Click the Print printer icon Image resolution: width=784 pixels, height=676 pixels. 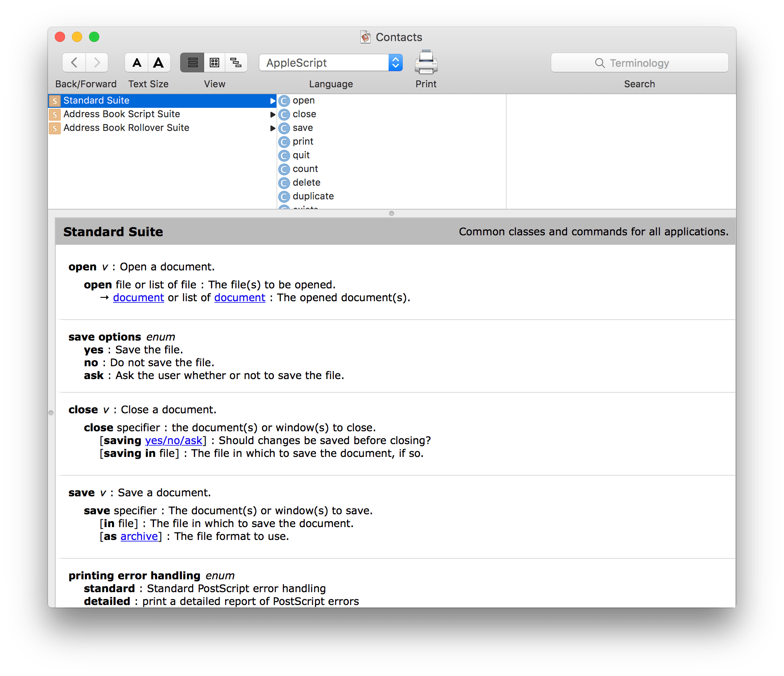pyautogui.click(x=426, y=62)
